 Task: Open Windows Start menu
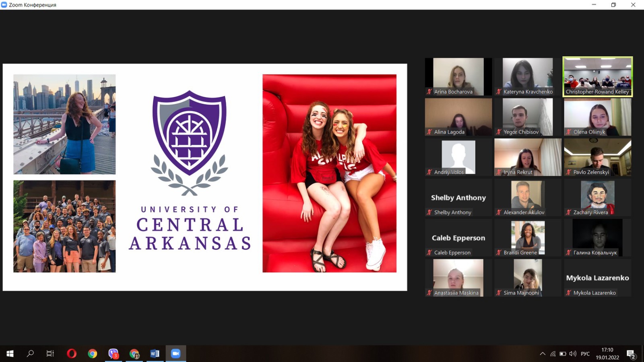pos(10,354)
